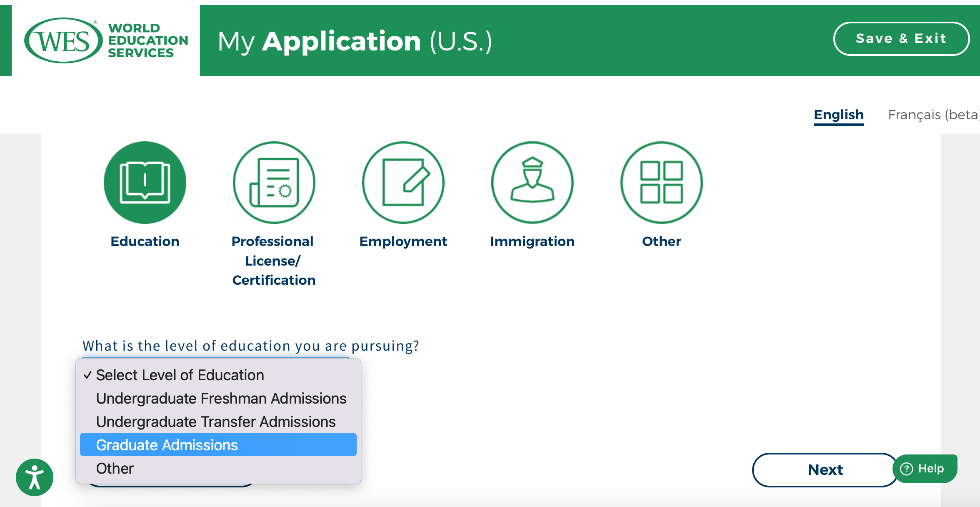Click the Professional License/Certification label
The height and width of the screenshot is (507, 980).
[273, 261]
